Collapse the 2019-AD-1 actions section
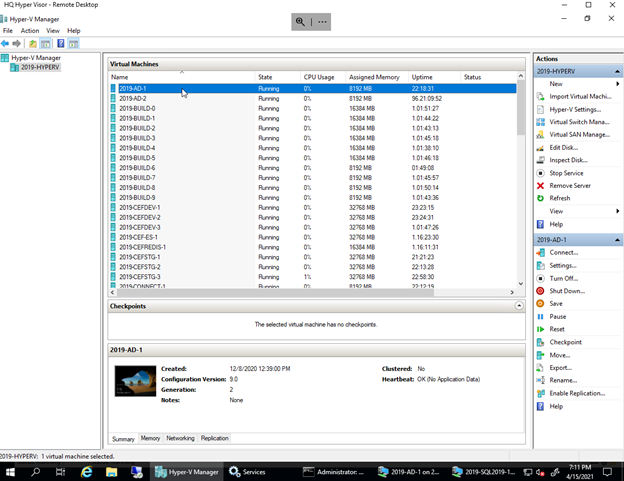The image size is (624, 481). pyautogui.click(x=617, y=240)
